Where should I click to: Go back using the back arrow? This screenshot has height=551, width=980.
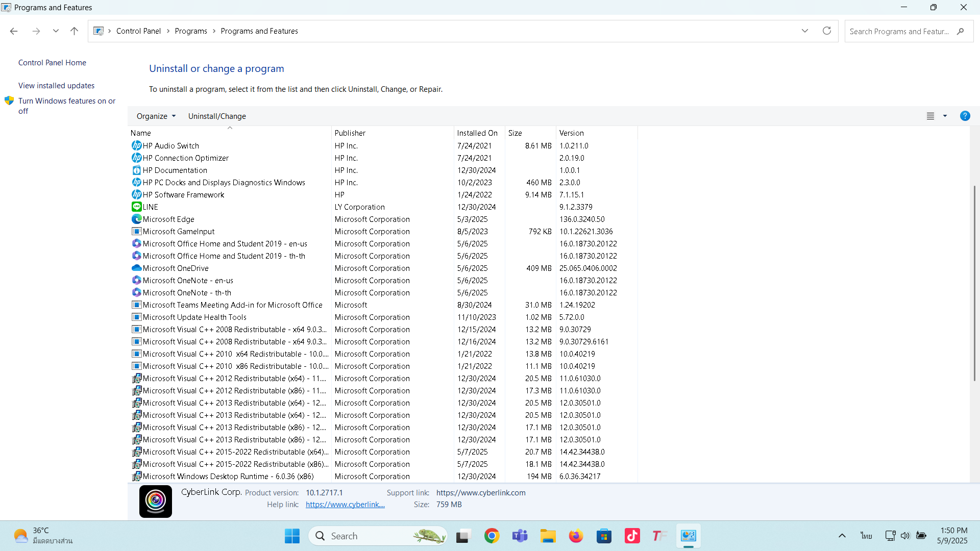[14, 31]
